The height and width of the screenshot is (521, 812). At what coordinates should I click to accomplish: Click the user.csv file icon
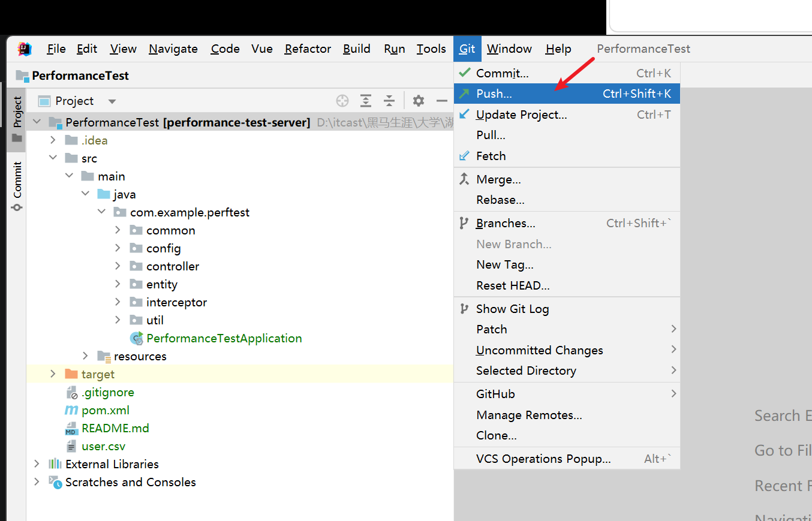tap(71, 446)
